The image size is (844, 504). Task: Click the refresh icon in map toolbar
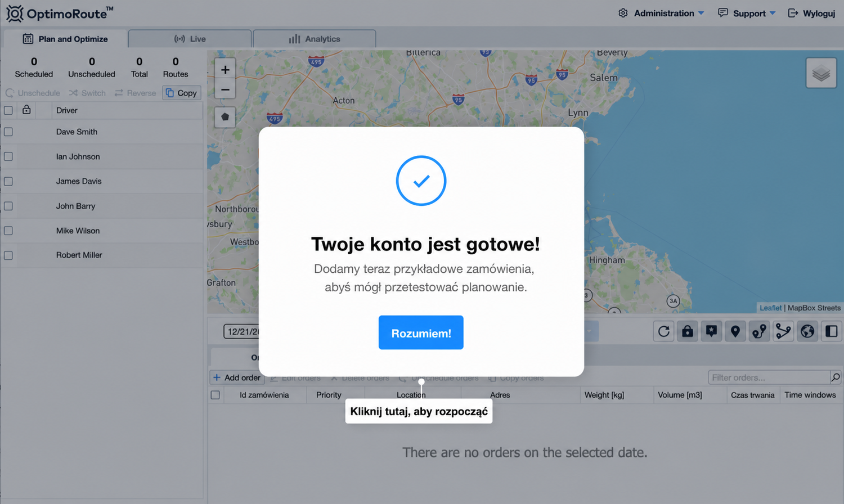click(664, 331)
